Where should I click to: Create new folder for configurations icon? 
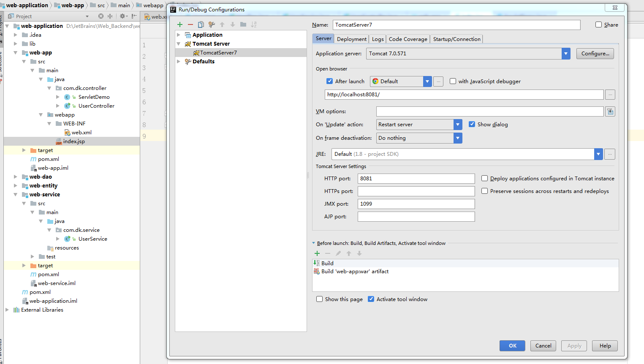coord(243,24)
